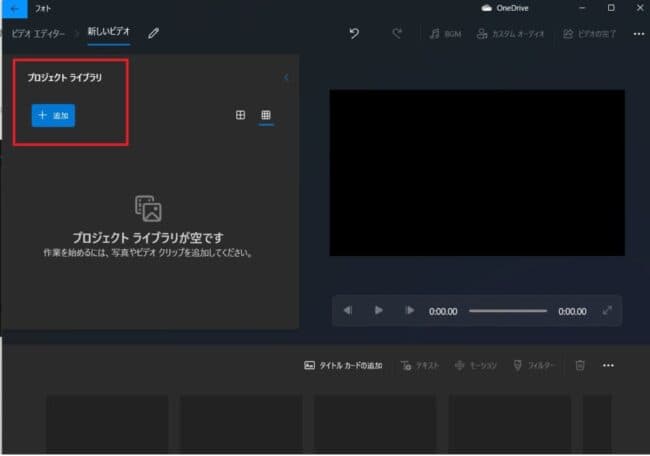This screenshot has width=650, height=456.
Task: Open カスタム オーディオ settings
Action: (x=510, y=34)
